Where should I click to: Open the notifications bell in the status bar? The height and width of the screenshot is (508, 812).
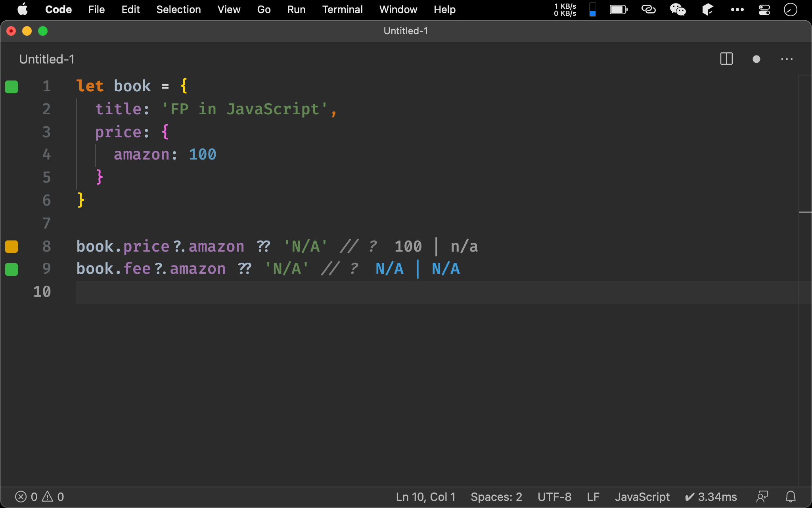click(791, 496)
